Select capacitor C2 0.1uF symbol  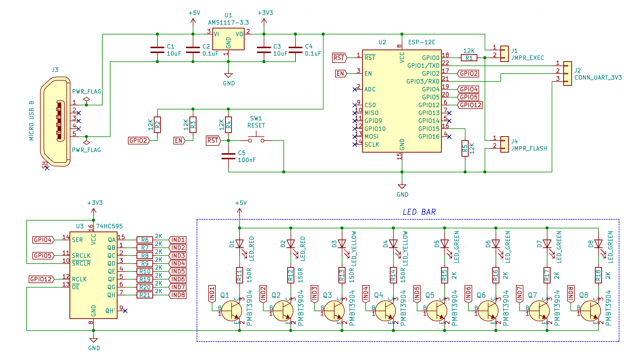(193, 50)
